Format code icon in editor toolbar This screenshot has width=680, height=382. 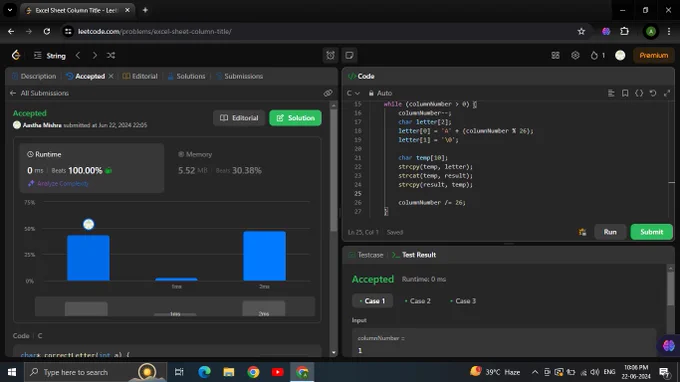611,93
